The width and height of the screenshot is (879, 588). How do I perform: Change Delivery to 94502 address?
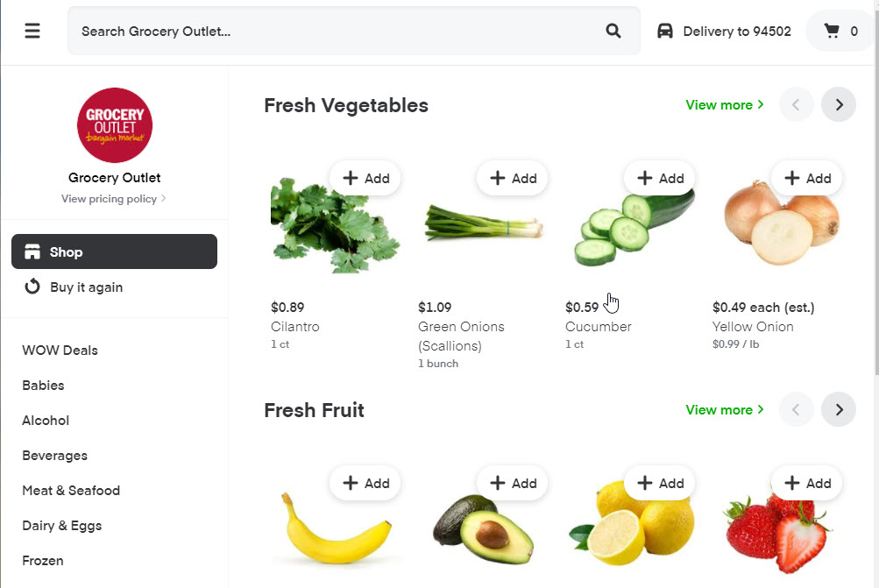725,32
